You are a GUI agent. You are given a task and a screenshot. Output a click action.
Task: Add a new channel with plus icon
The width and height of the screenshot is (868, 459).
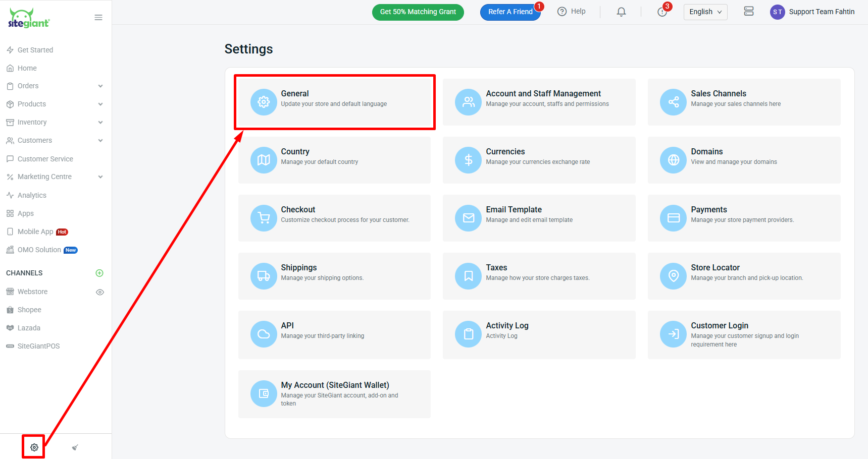(99, 273)
